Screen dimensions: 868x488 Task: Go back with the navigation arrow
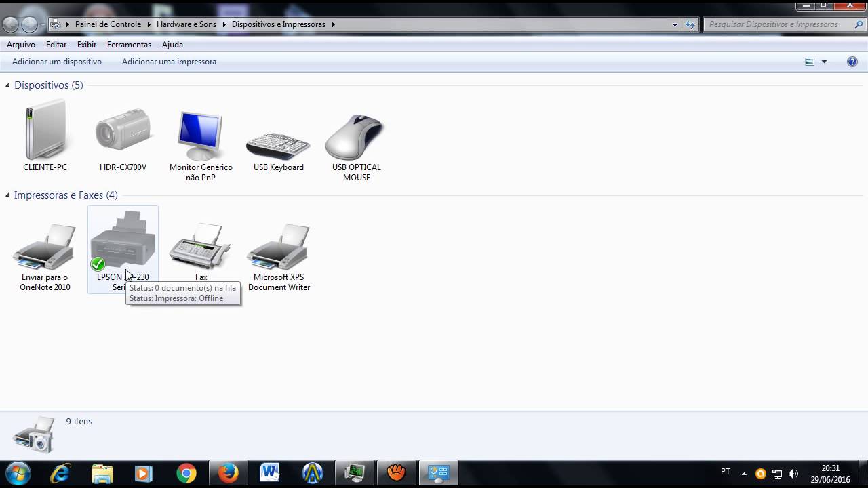pyautogui.click(x=10, y=24)
